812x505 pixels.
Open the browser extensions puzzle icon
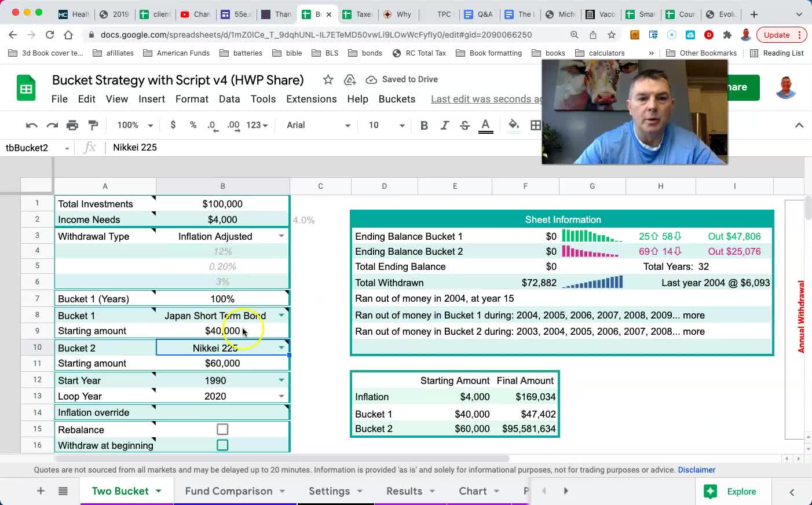pos(727,35)
